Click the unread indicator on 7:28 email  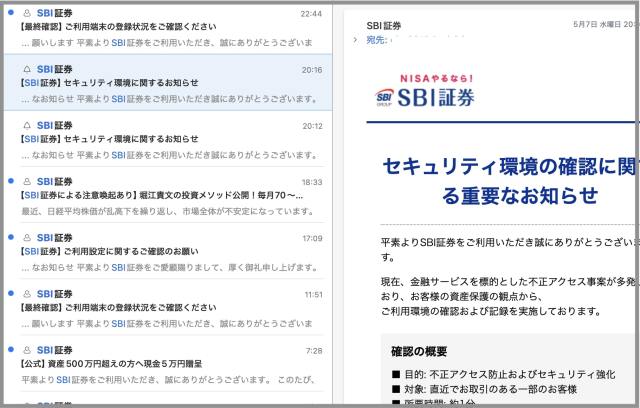point(10,349)
